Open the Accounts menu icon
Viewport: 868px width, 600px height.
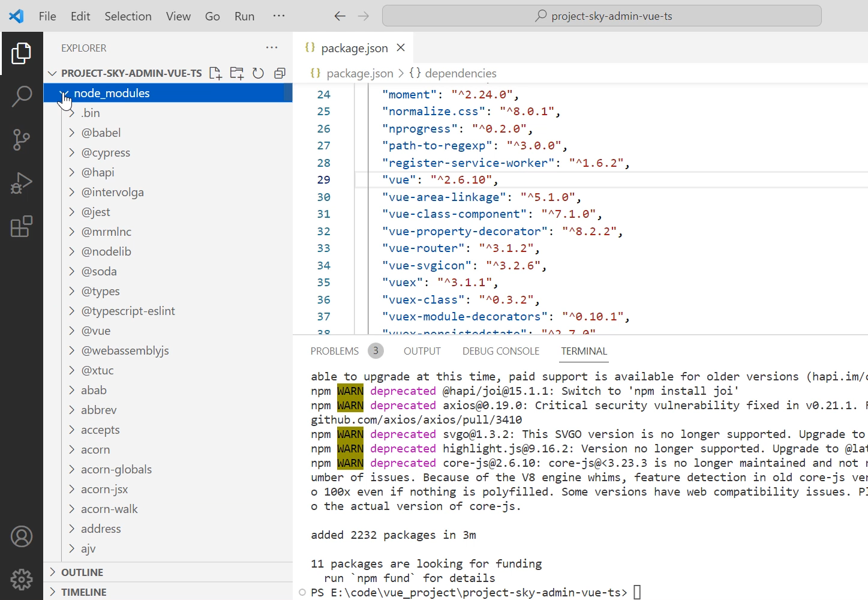(x=22, y=536)
